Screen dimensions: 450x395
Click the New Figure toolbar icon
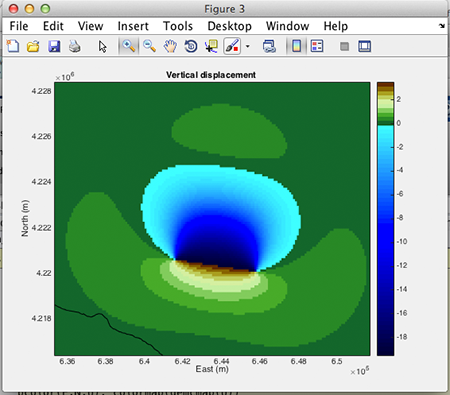tap(13, 46)
